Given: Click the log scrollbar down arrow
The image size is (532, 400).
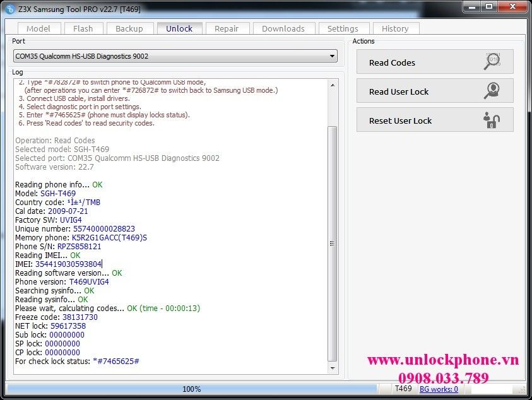Looking at the screenshot, I should (333, 368).
